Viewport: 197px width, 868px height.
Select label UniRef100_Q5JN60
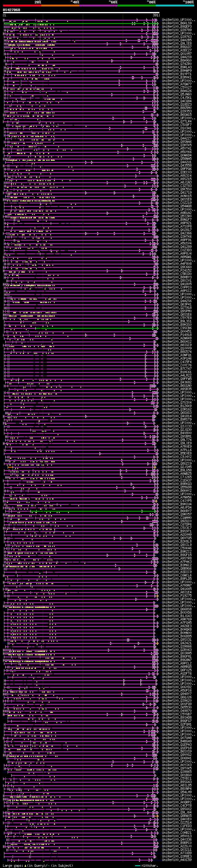(177, 94)
